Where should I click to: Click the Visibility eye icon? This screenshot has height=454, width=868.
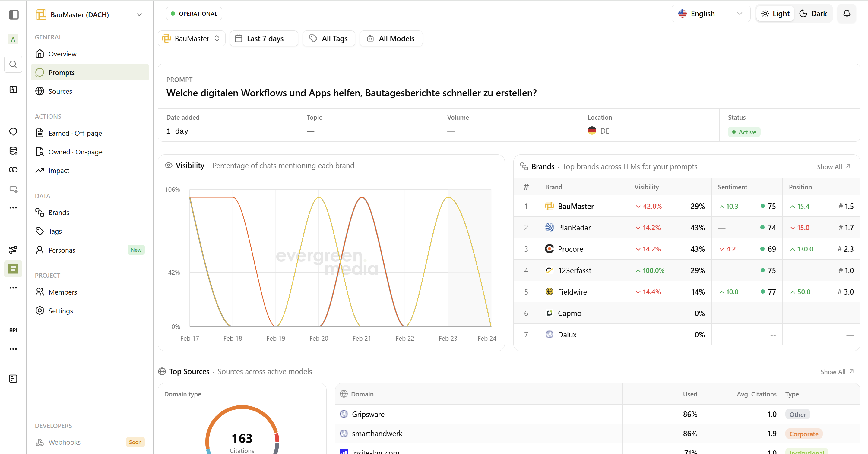[169, 166]
